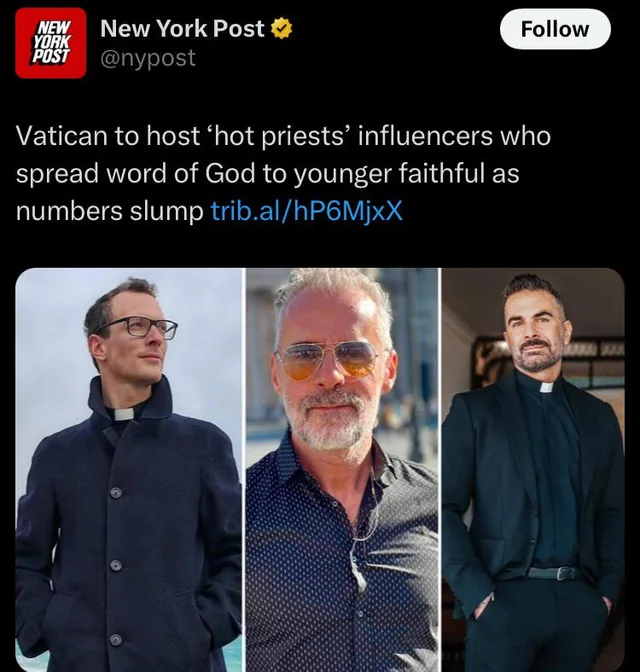Open the New York Post display name

tap(182, 29)
